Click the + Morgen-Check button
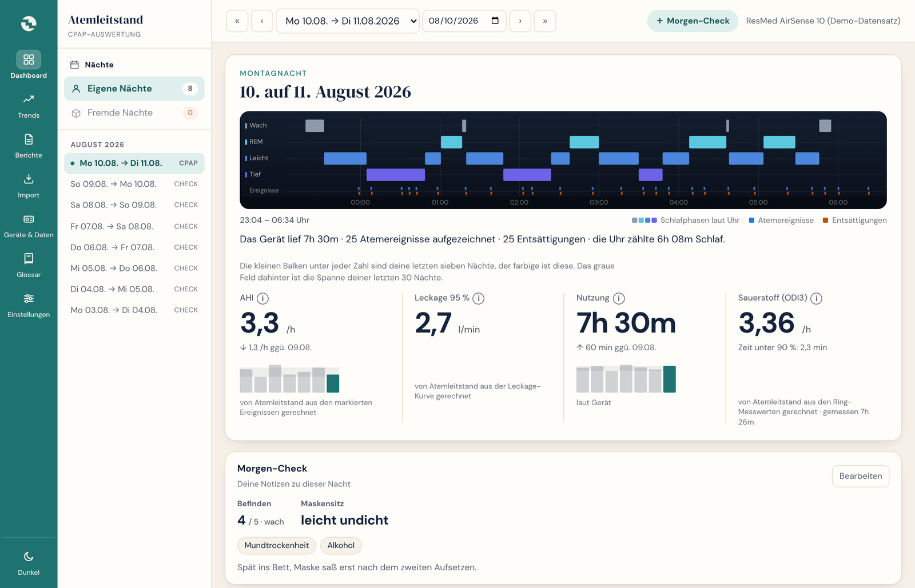This screenshot has width=915, height=588. 693,21
